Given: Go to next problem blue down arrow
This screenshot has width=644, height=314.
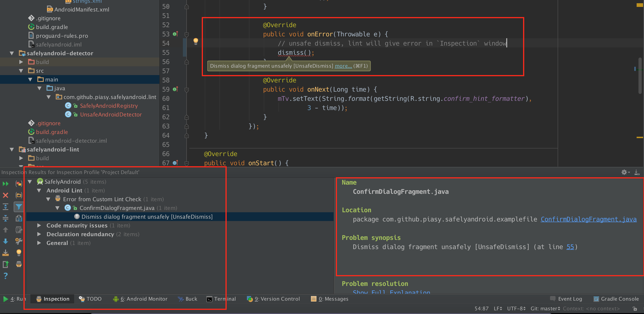Looking at the screenshot, I should [x=6, y=241].
